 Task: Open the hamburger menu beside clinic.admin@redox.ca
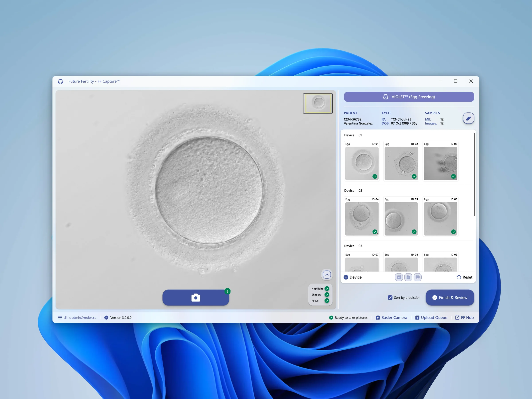[60, 317]
